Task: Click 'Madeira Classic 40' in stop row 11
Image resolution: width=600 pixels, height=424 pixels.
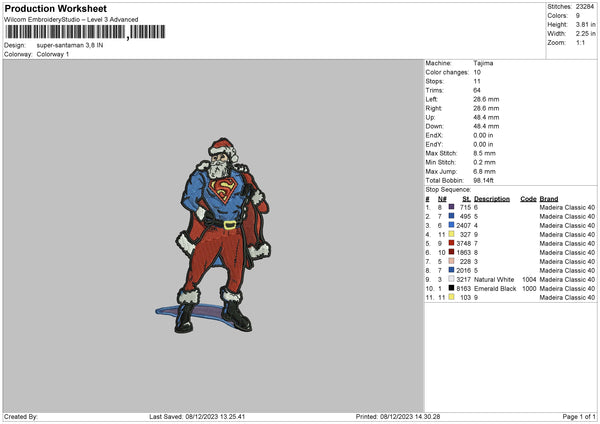Action: [567, 297]
